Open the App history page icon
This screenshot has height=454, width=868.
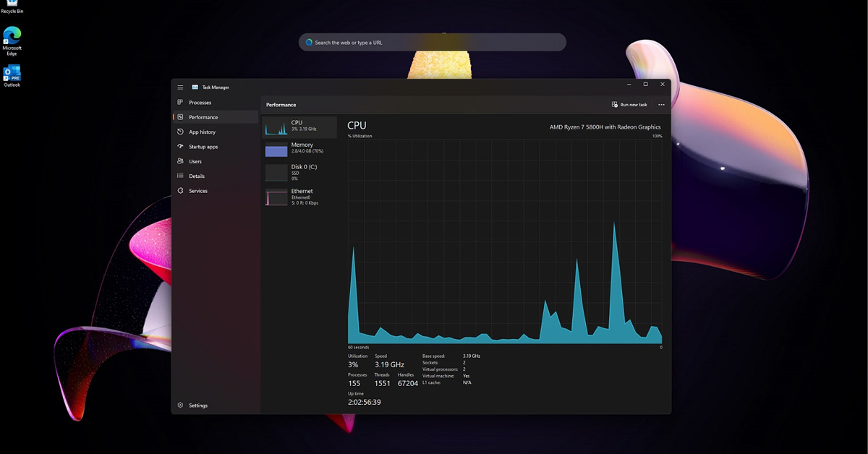(181, 132)
